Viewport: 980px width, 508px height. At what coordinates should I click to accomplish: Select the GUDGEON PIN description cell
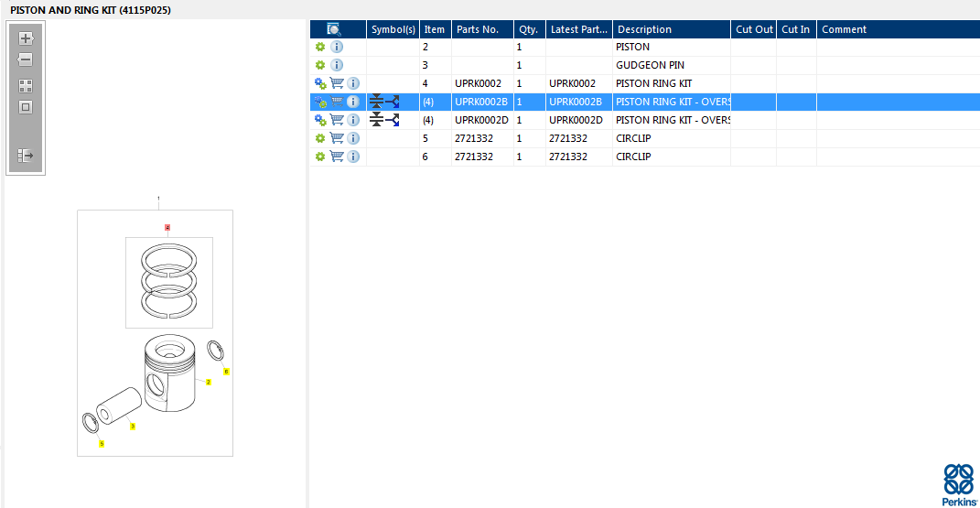[650, 65]
